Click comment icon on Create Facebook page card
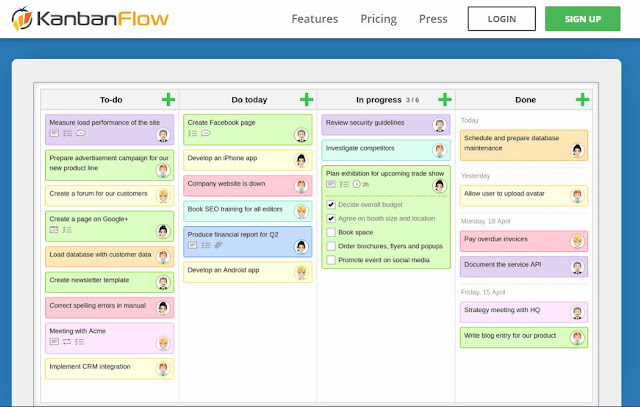The image size is (640, 407). [x=206, y=133]
